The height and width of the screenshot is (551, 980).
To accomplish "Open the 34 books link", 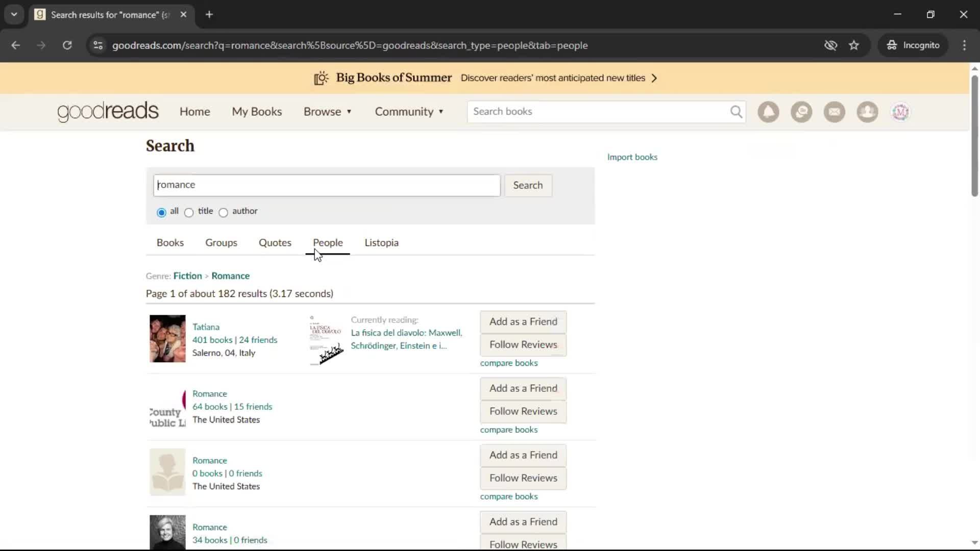I will [210, 540].
